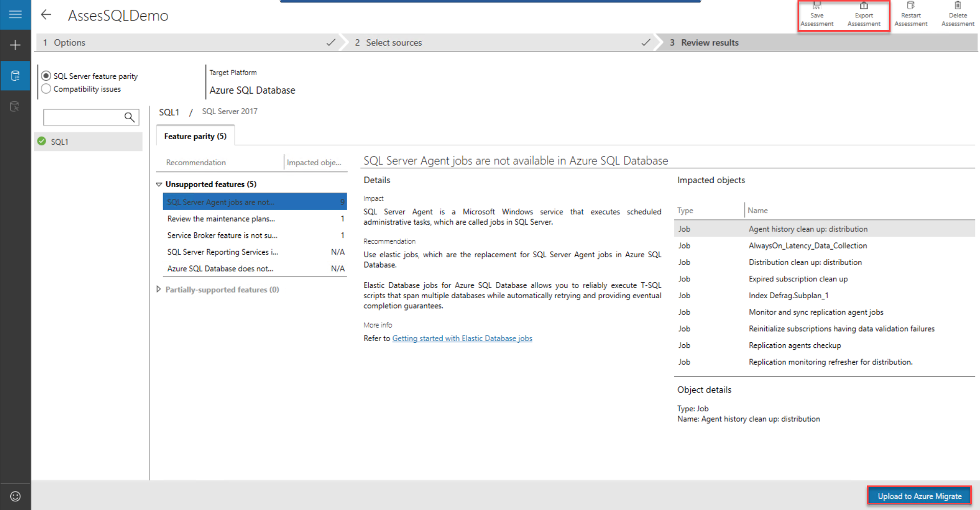Go back using the arrow icon
The image size is (980, 510).
coord(46,15)
